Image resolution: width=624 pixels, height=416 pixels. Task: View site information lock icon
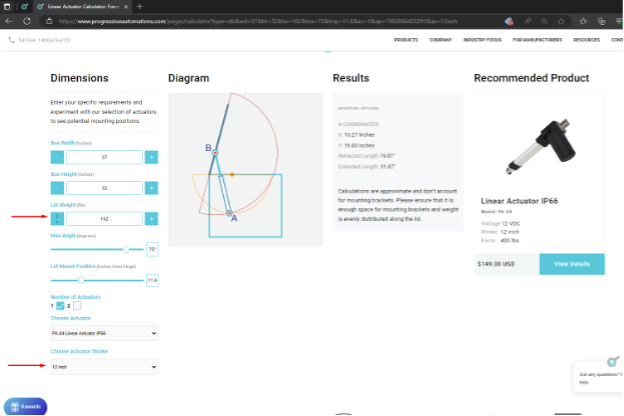click(x=49, y=21)
